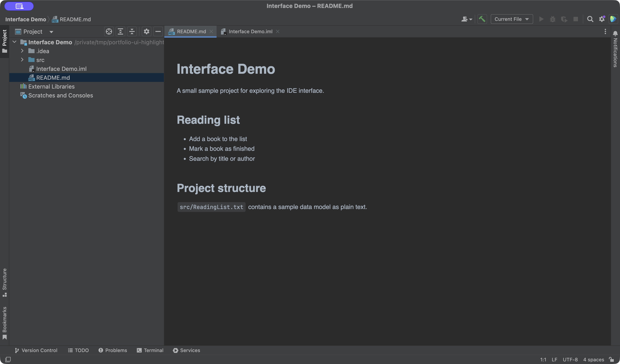The width and height of the screenshot is (620, 364).
Task: Select Interface Demo.iml in project tree
Action: tap(87, 69)
